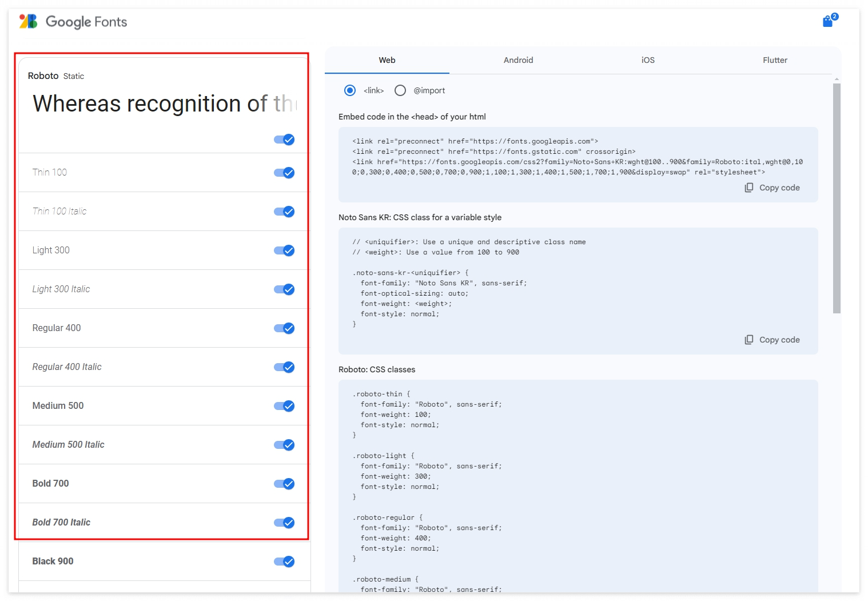Toggle Thin 100 Italic style

click(x=284, y=212)
